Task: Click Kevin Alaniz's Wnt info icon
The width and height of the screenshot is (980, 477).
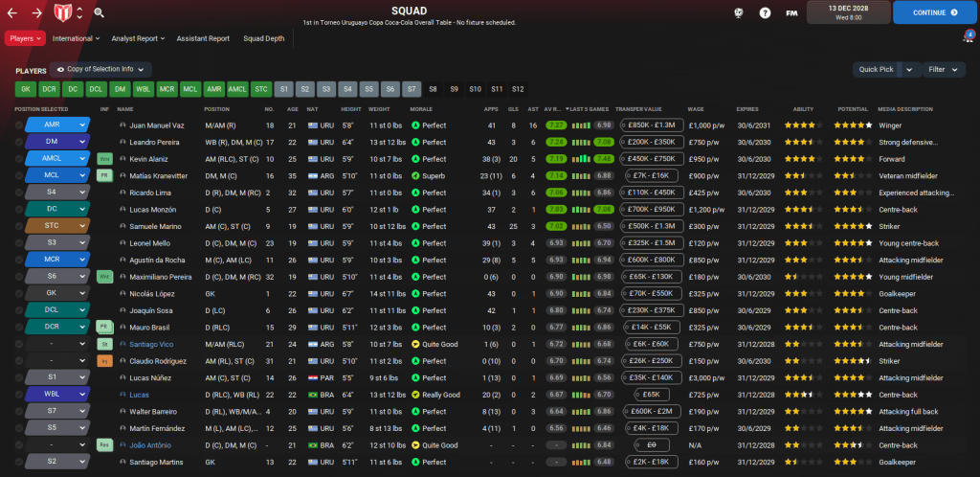Action: pos(105,159)
